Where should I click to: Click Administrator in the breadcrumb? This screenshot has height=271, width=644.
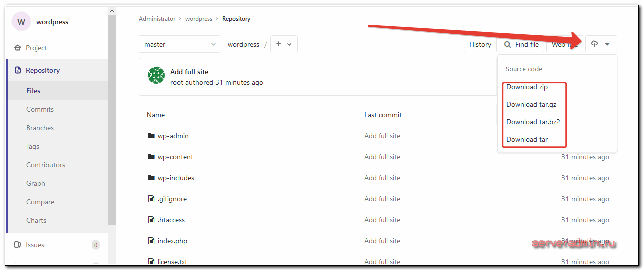[x=157, y=19]
